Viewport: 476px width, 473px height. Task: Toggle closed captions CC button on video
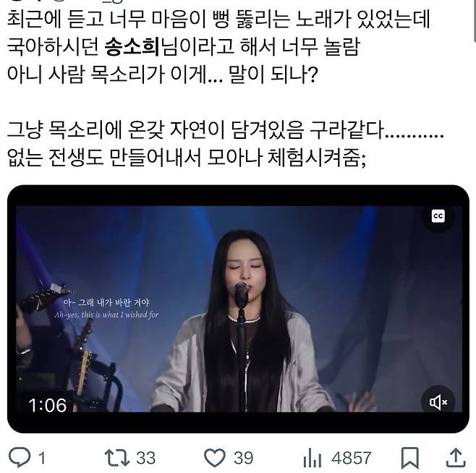(x=438, y=216)
